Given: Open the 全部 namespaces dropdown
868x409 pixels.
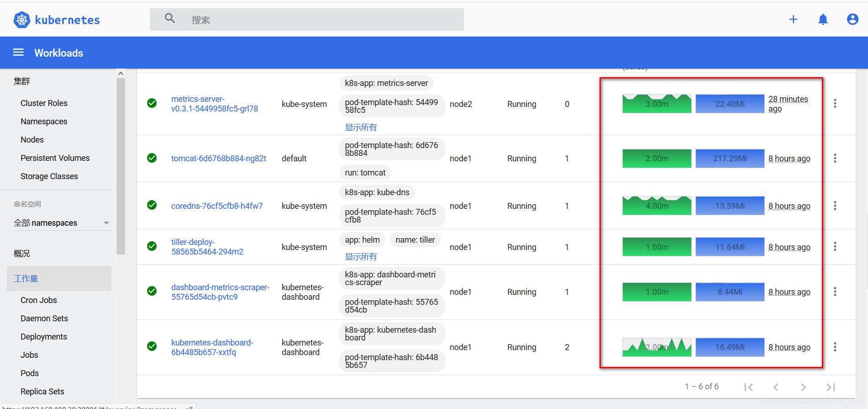Looking at the screenshot, I should pyautogui.click(x=62, y=223).
